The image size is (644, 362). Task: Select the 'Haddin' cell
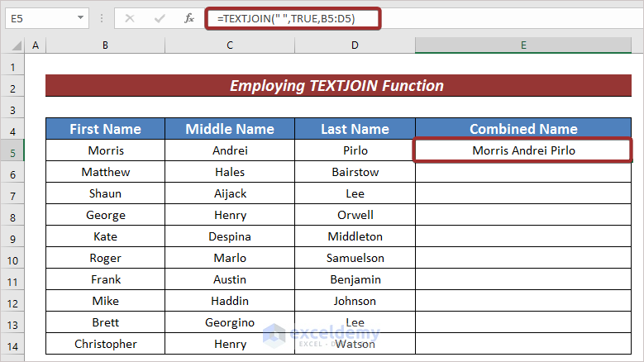230,301
